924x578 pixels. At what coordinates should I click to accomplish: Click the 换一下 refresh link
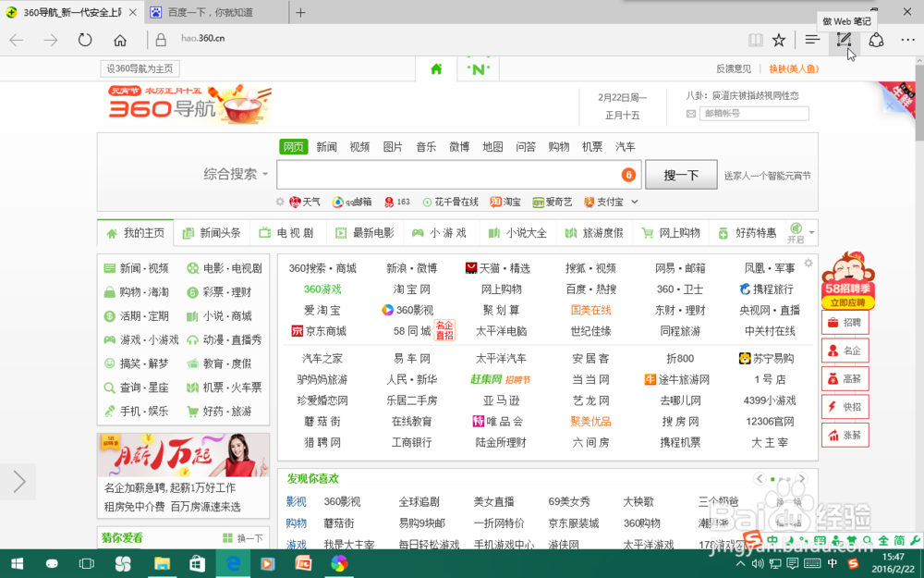243,538
